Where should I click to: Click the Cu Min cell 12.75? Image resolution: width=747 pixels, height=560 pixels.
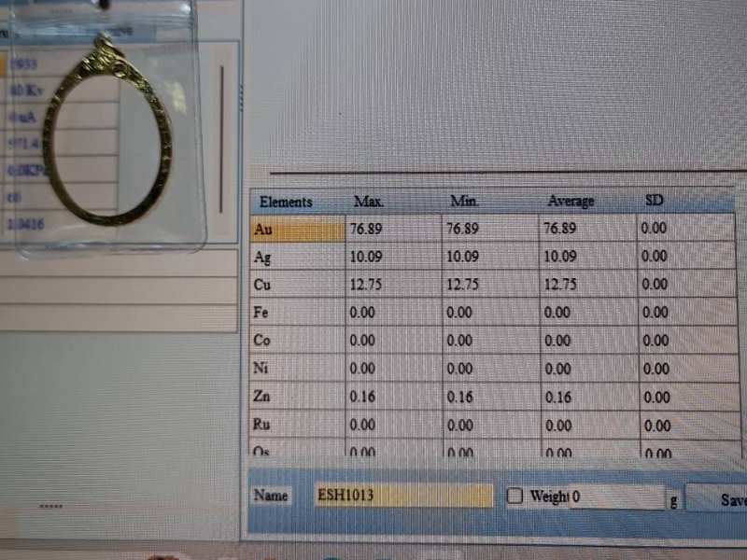click(463, 285)
